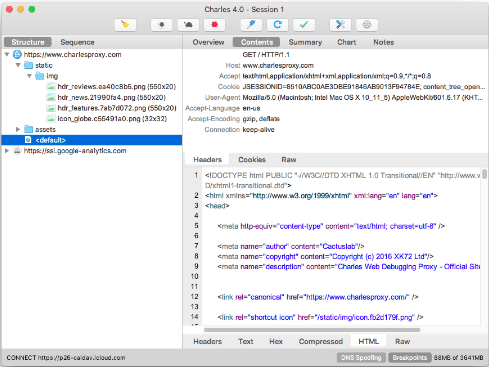
Task: Switch to the Structure view
Action: tap(28, 42)
